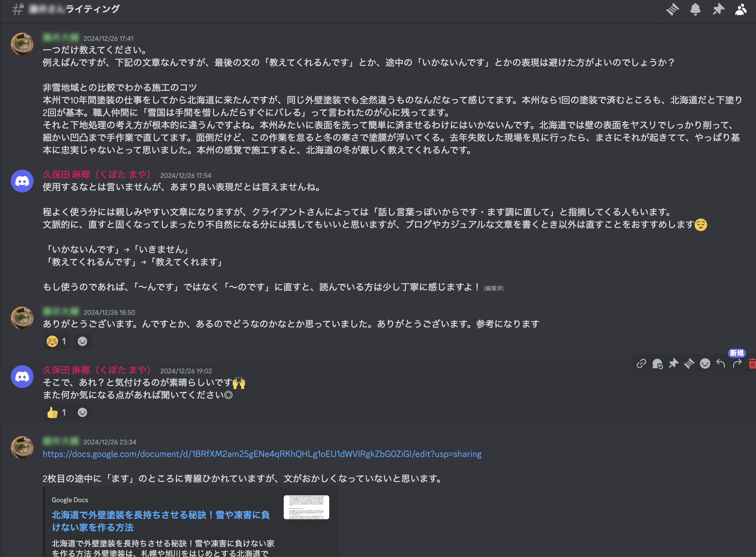Delete message with red trash icon
Screen dimensions: 756x557
752,363
